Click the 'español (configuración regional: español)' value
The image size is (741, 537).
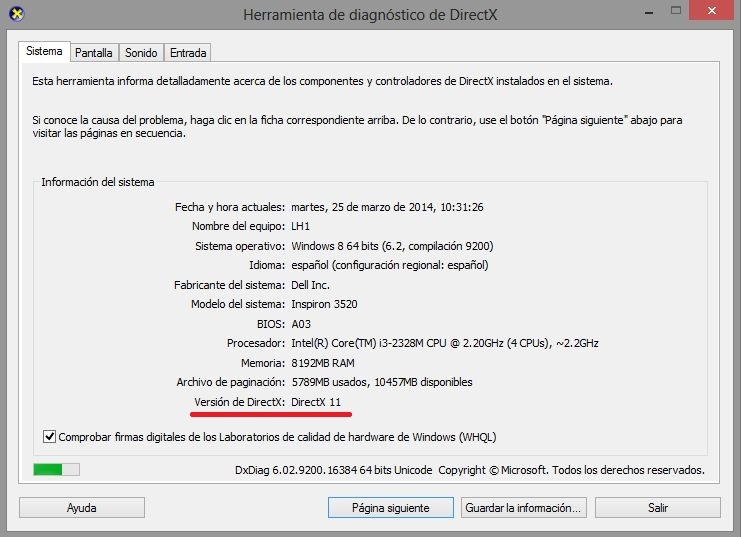point(390,265)
